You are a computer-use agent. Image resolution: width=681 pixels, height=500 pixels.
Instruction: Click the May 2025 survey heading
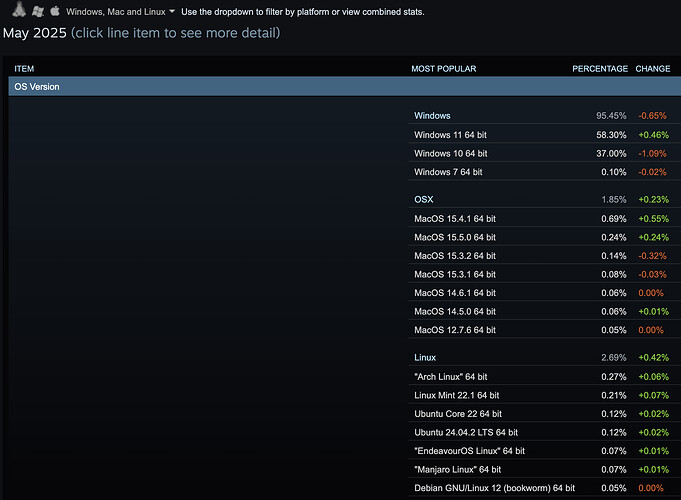click(x=35, y=33)
